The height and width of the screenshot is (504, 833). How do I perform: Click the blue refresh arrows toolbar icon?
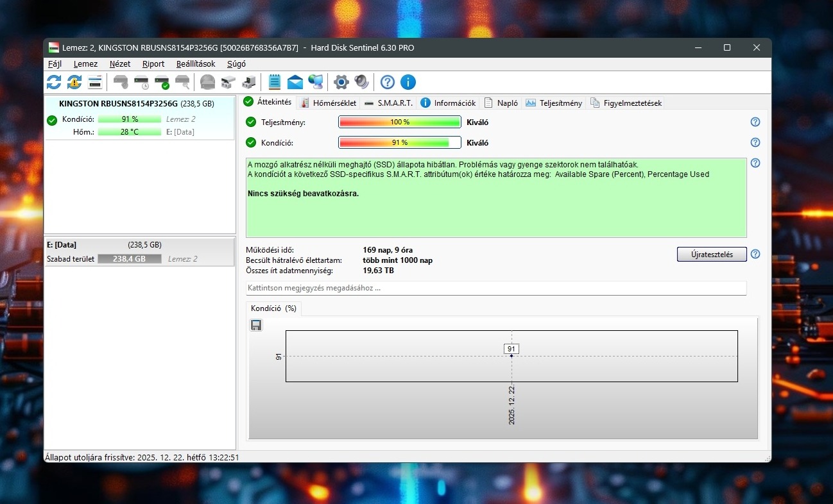[x=54, y=82]
